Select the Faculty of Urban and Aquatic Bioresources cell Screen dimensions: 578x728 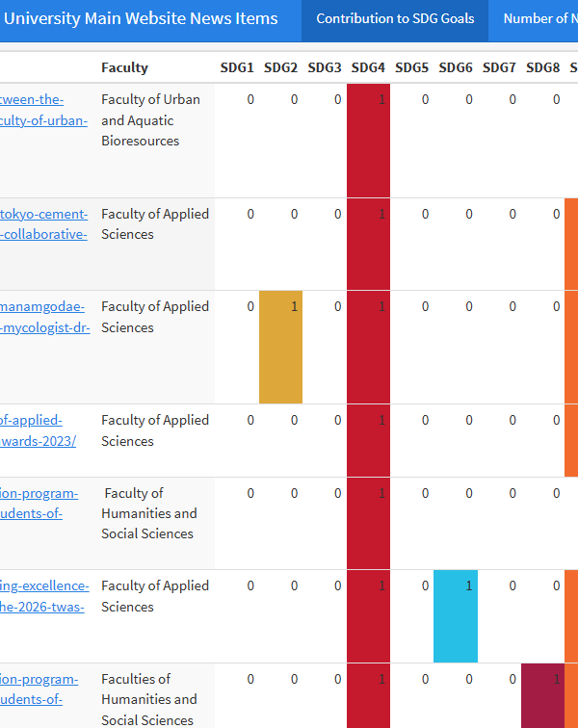click(x=151, y=120)
